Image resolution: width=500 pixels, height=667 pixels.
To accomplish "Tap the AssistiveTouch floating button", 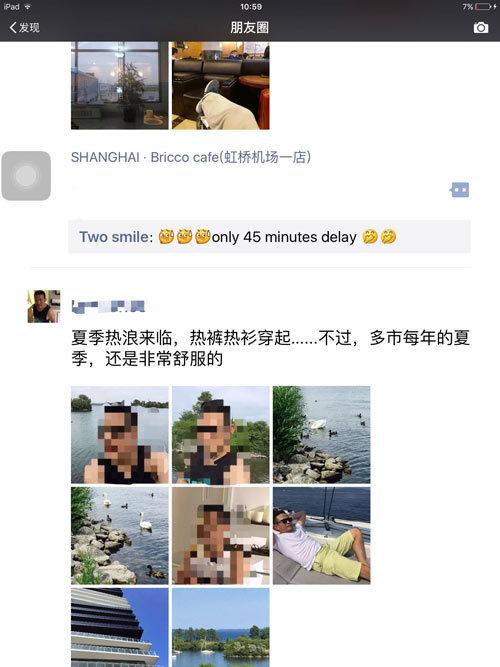I will click(26, 176).
